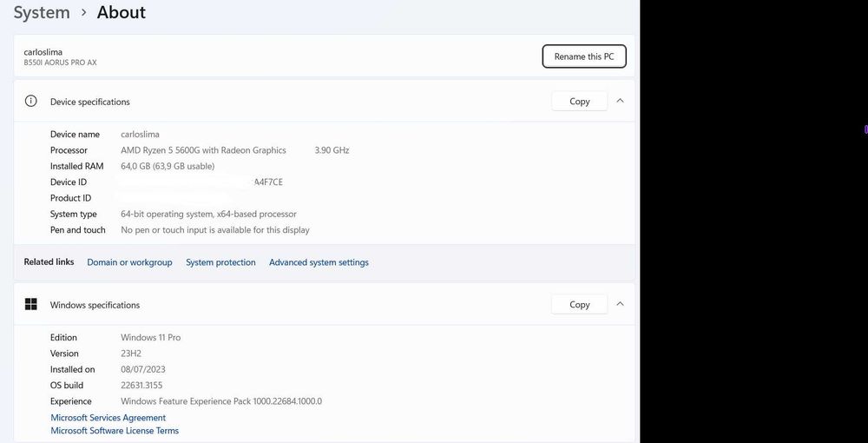
Task: Collapse the Windows specifications section
Action: [x=620, y=304]
